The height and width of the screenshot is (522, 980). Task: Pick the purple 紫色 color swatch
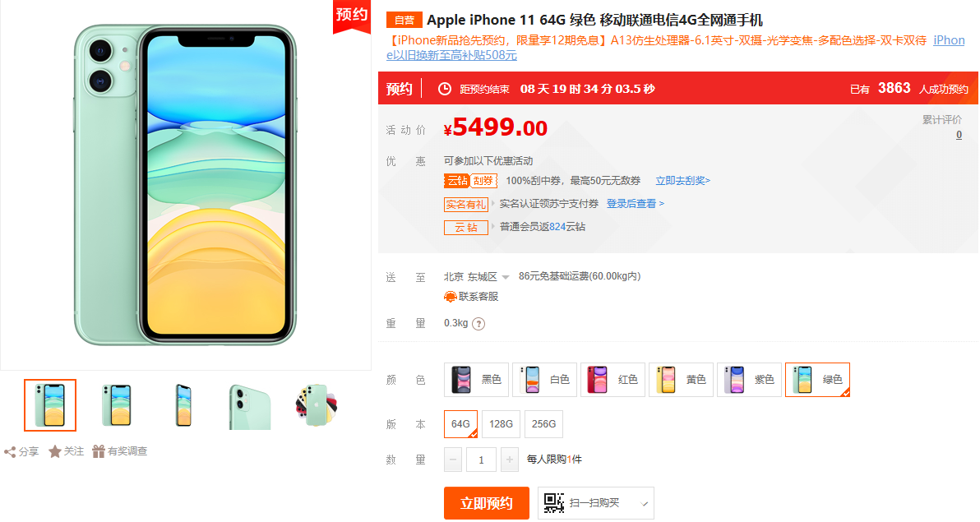coord(749,380)
